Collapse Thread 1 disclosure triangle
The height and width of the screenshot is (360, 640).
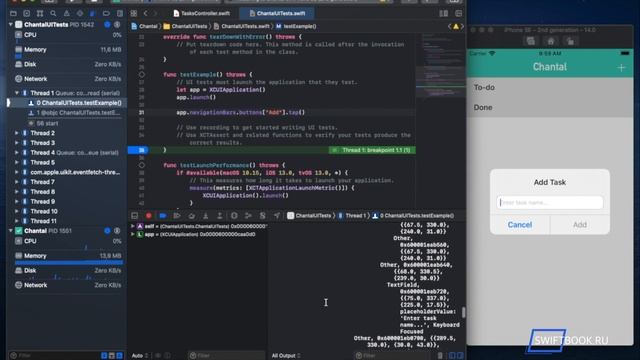[17, 93]
